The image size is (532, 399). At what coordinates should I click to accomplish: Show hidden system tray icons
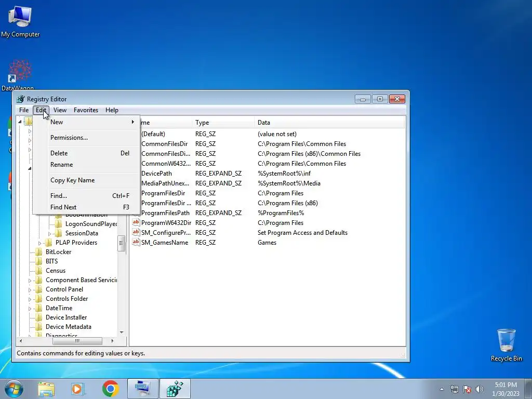point(442,389)
